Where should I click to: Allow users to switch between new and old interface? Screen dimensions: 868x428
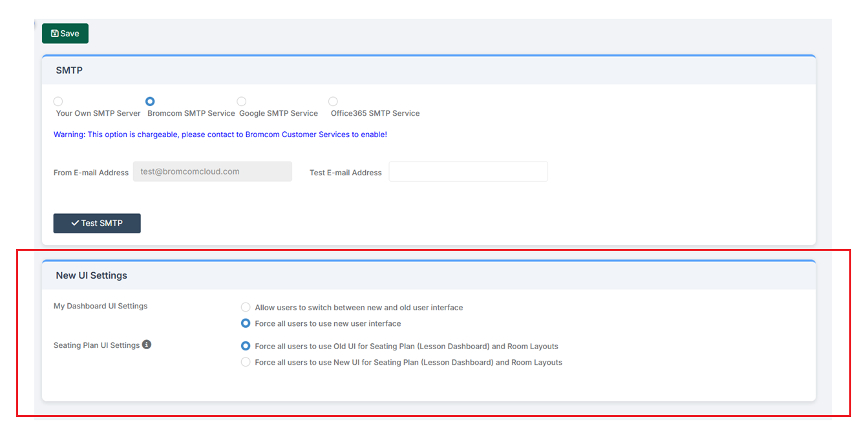pyautogui.click(x=246, y=308)
